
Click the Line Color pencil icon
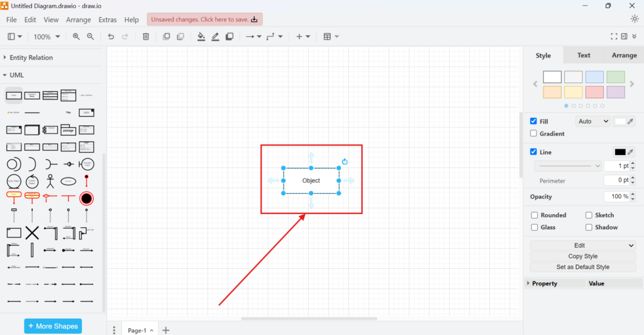point(215,37)
